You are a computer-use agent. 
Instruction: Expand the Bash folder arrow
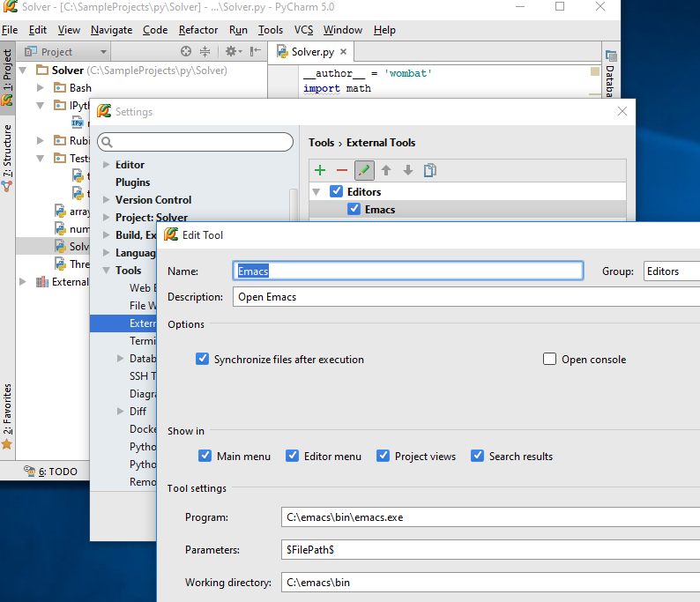tap(41, 87)
